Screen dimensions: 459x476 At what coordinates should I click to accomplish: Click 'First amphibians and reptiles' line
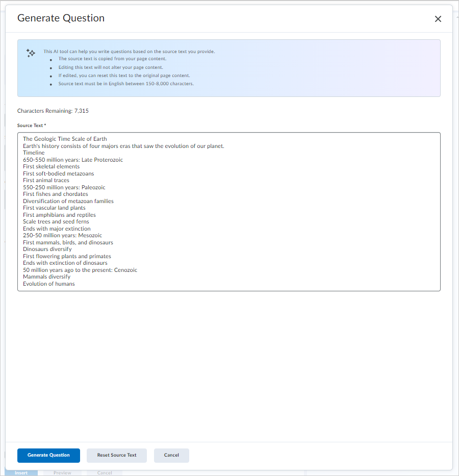[x=60, y=215]
